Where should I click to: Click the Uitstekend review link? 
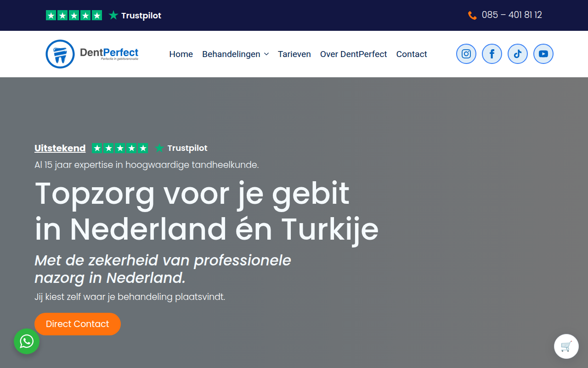pos(60,148)
